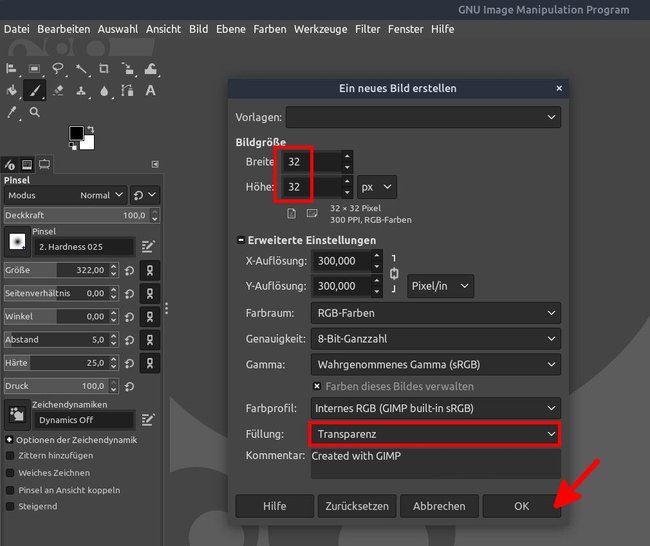Link Größe to brush default
The width and height of the screenshot is (650, 546).
tap(150, 271)
